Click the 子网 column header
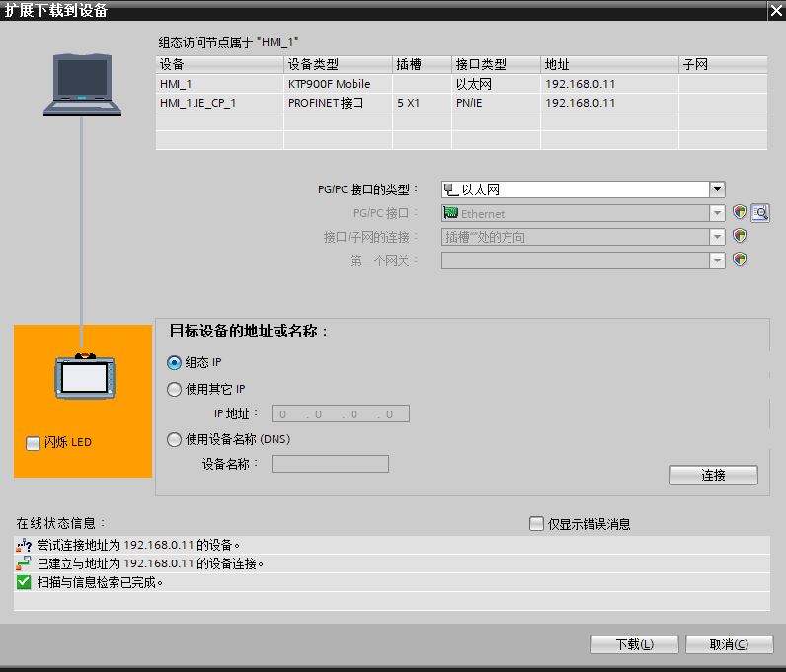The height and width of the screenshot is (672, 786). tap(723, 64)
